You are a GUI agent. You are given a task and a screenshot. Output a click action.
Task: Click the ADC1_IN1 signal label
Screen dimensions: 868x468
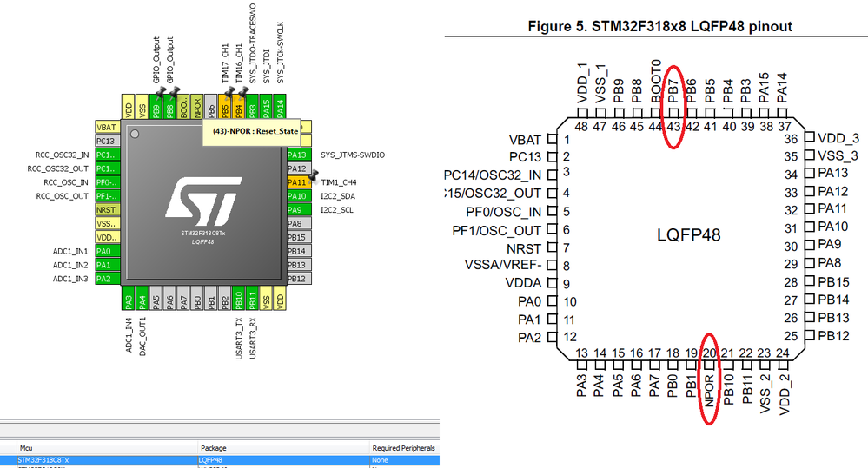click(70, 251)
